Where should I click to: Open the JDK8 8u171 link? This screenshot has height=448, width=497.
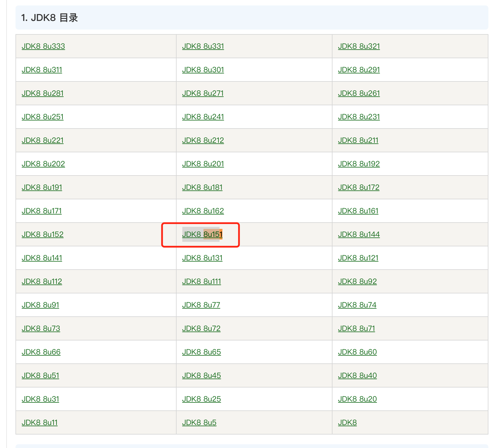coord(42,211)
